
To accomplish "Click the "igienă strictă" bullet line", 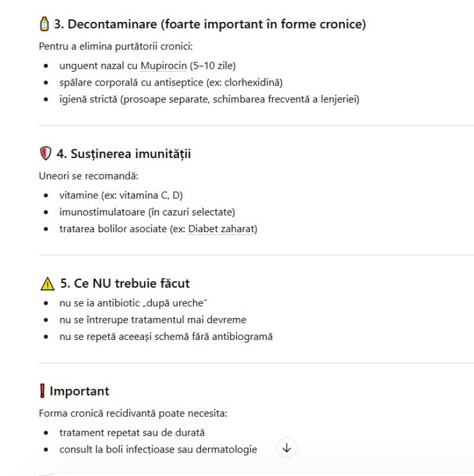I will click(x=209, y=99).
